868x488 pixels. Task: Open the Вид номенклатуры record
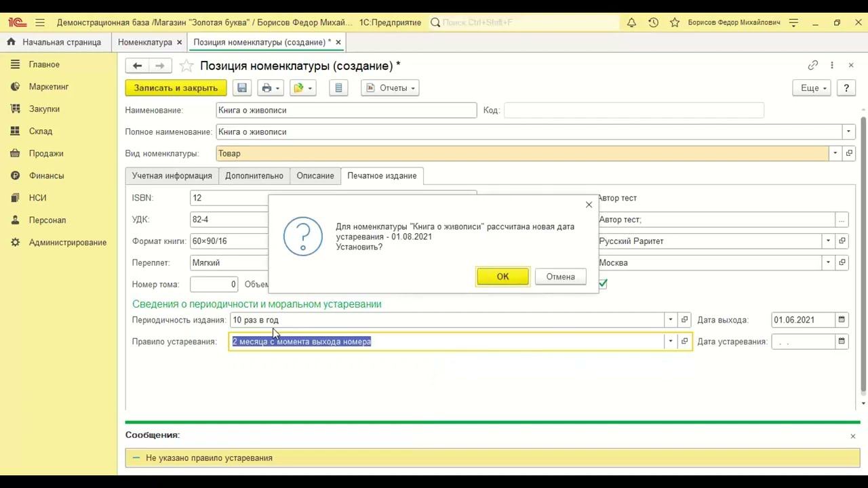[850, 154]
